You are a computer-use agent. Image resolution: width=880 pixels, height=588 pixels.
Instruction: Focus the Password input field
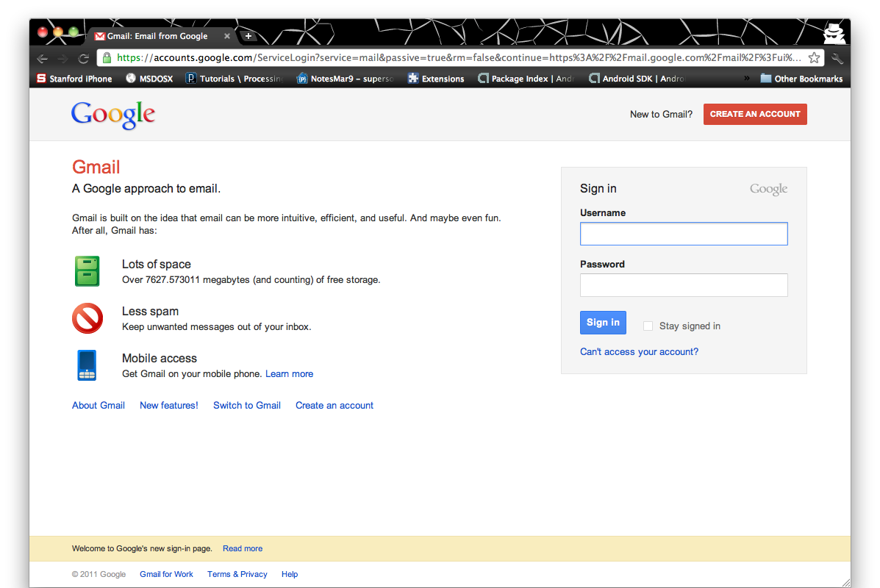pos(684,285)
